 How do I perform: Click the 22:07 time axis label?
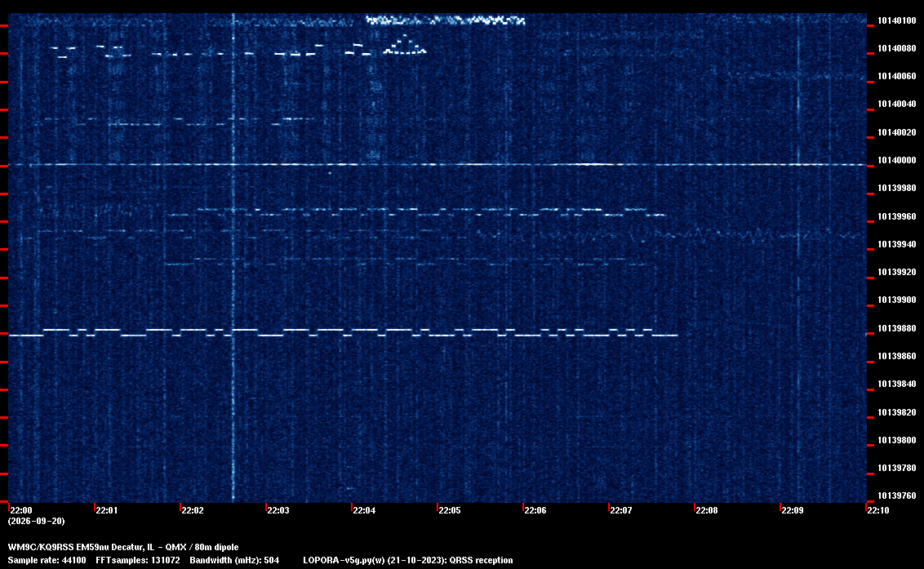coord(621,510)
